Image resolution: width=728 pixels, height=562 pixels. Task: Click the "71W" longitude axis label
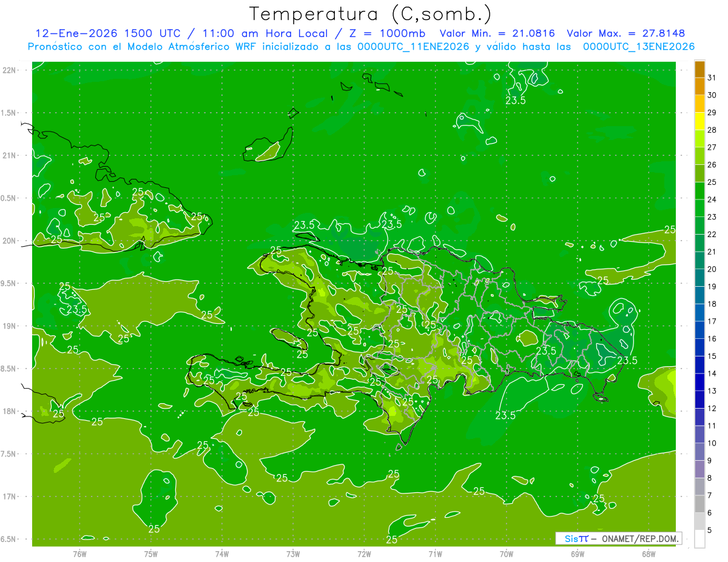[435, 554]
